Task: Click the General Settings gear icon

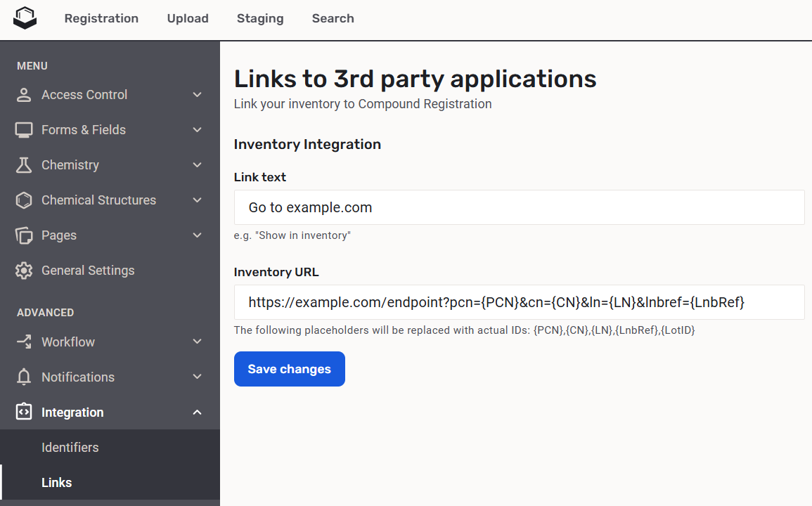Action: tap(24, 271)
